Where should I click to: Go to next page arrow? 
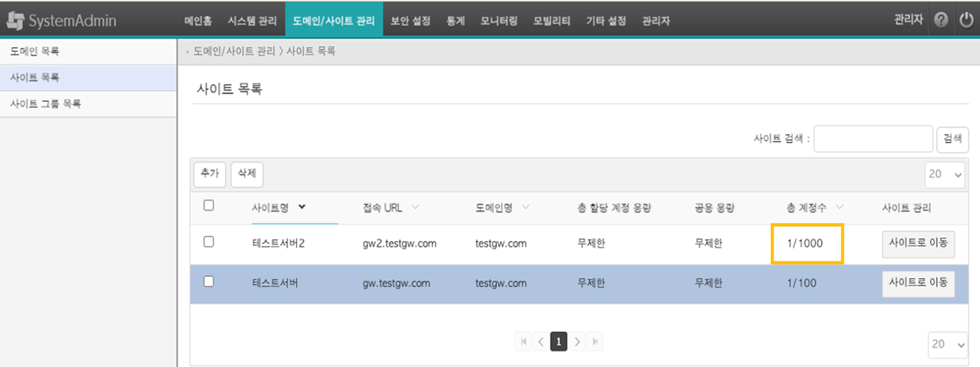pyautogui.click(x=577, y=341)
